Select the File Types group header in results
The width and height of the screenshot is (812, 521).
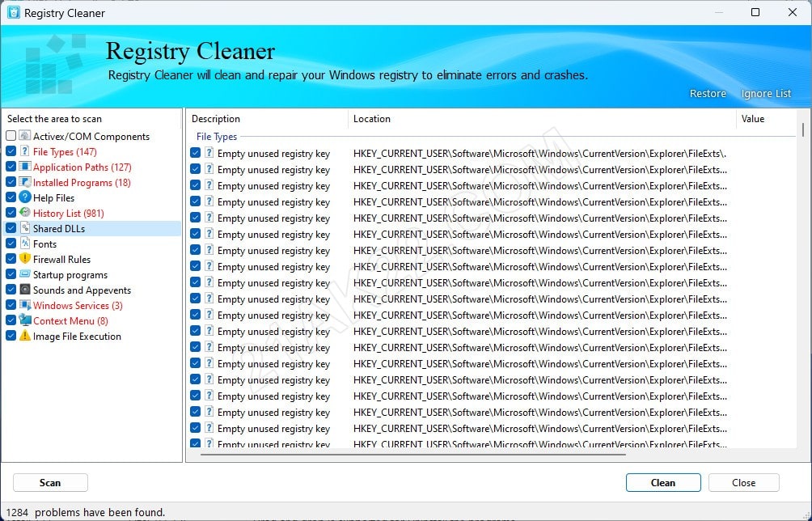[x=217, y=137]
